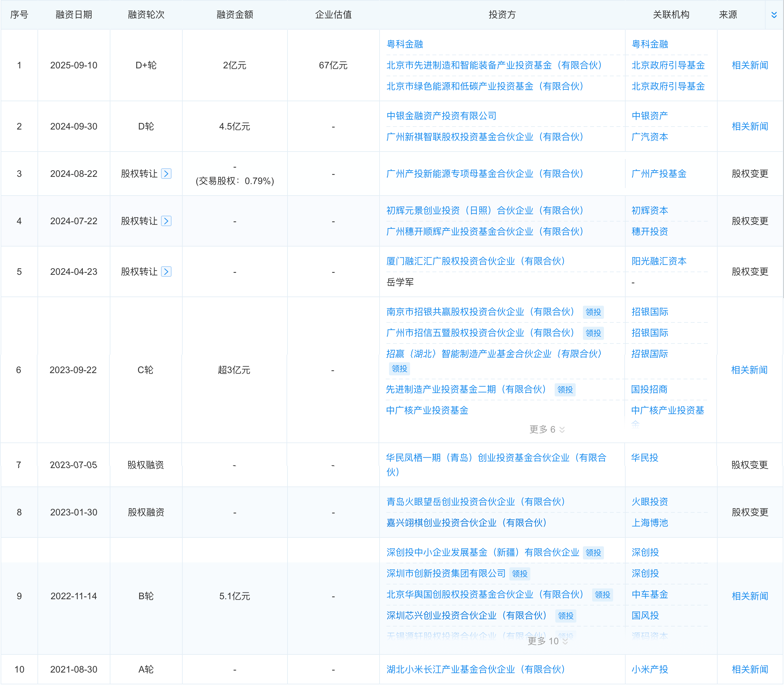The height and width of the screenshot is (687, 784).
Task: Click the 广州产投基金 affiliated institution link
Action: click(x=659, y=173)
